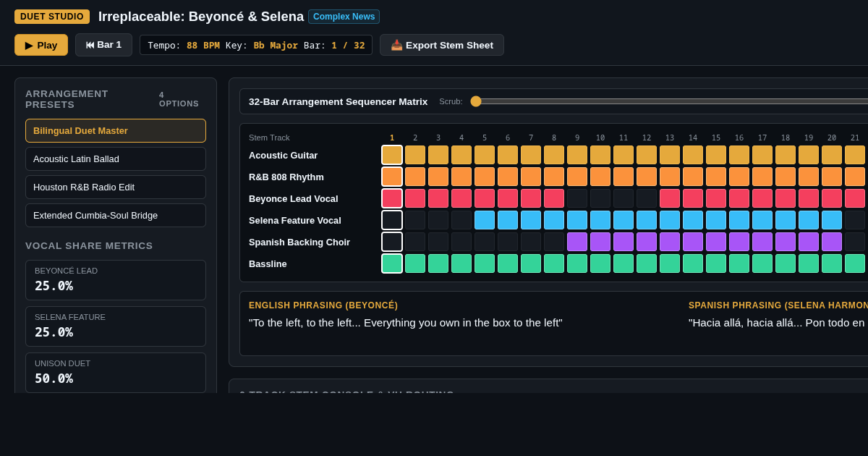Image resolution: width=868 pixels, height=456 pixels.
Task: Click the "Hacia allá" lyric line
Action: pyautogui.click(x=778, y=323)
